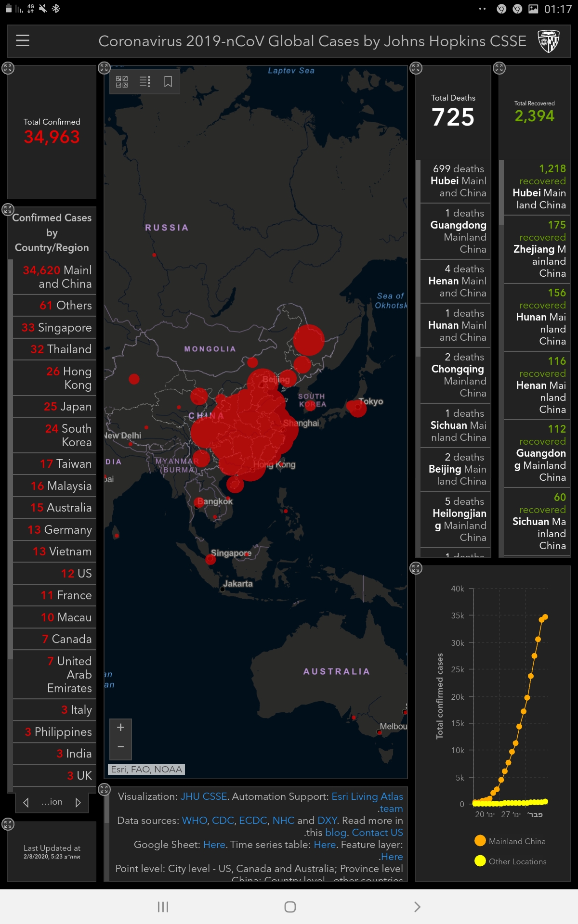Click the recovered list scrollbar
Screen dimensions: 578x924
click(x=501, y=192)
